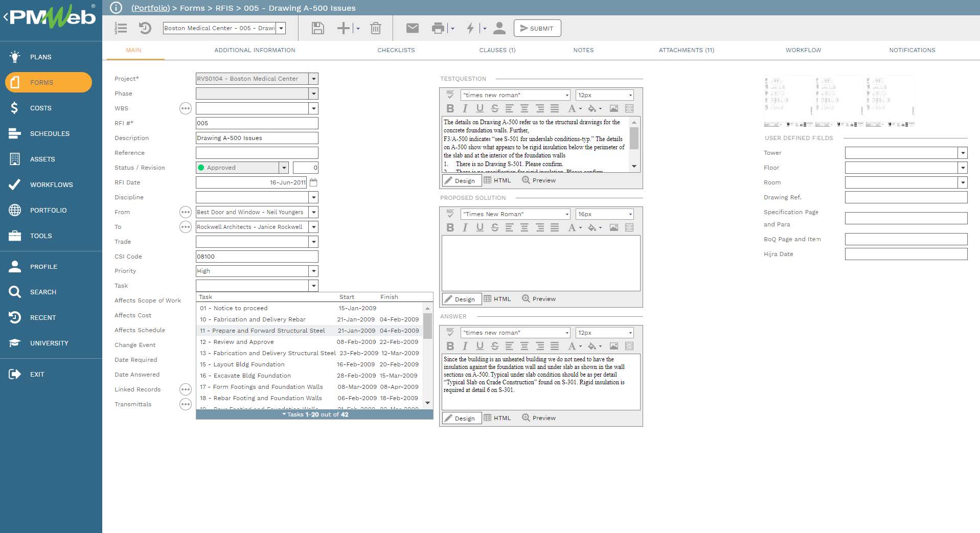This screenshot has height=533, width=980.
Task: Open highlight color picker in Proposed Solution editor
Action: click(595, 227)
